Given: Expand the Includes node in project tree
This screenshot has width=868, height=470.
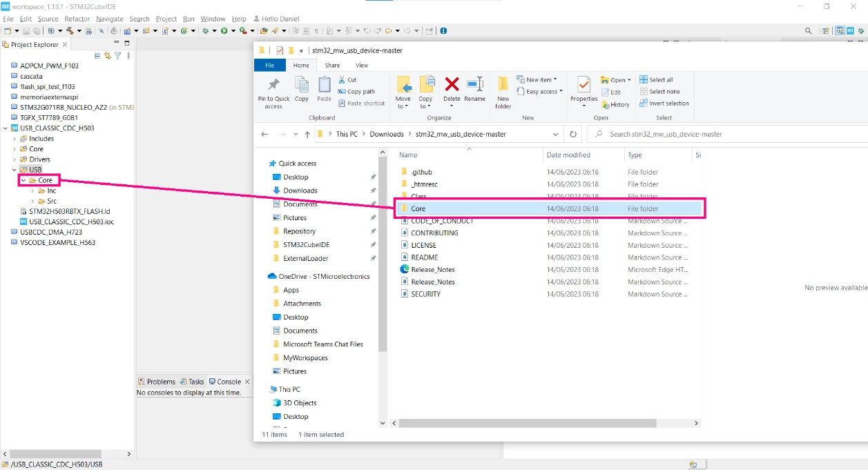Looking at the screenshot, I should coord(15,139).
